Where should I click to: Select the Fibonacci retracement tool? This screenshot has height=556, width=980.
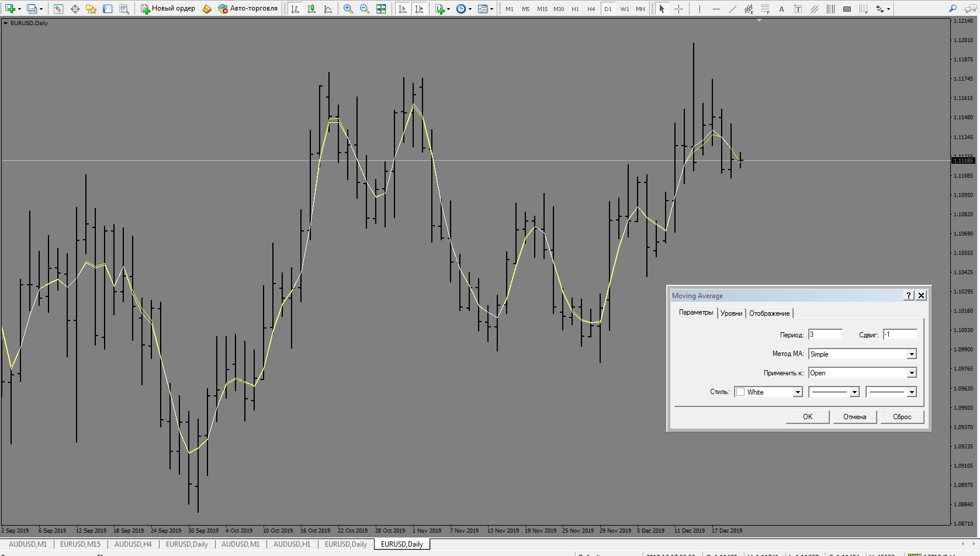pyautogui.click(x=765, y=9)
